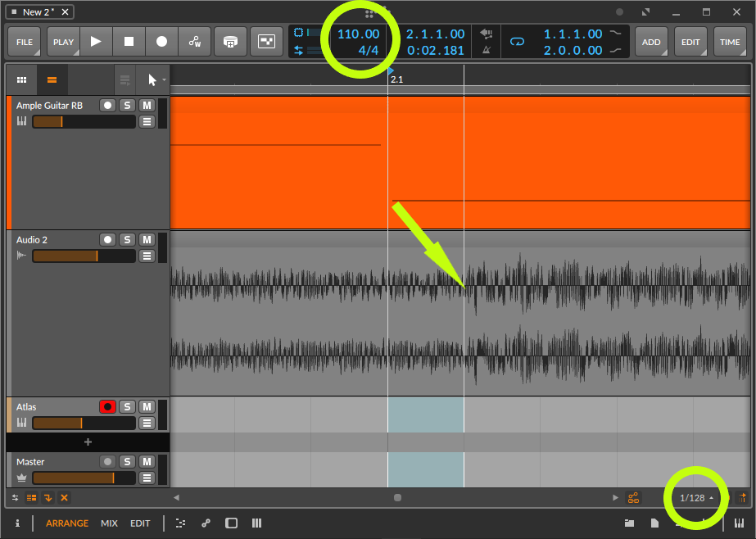The image size is (756, 539).
Task: Open the beat grid 1/128 dropdown
Action: point(696,497)
